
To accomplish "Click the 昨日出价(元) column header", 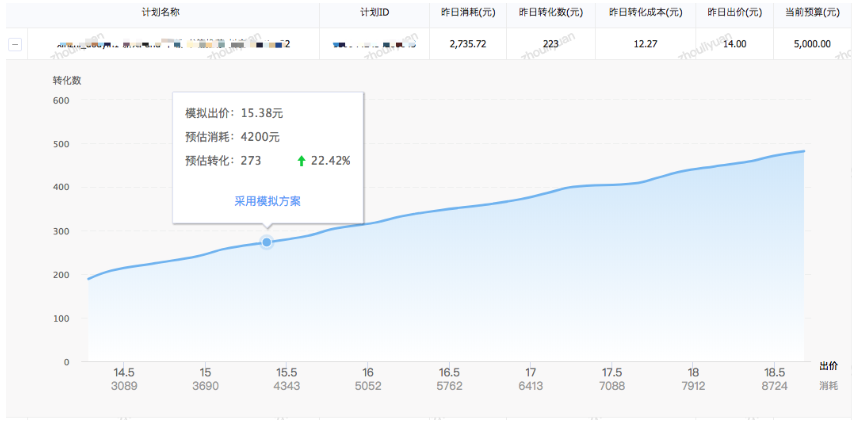I will click(x=735, y=13).
